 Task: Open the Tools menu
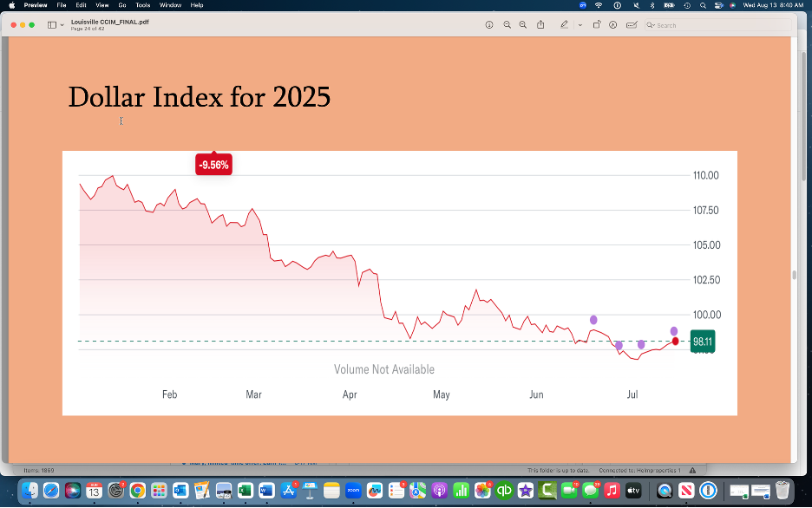click(x=142, y=5)
